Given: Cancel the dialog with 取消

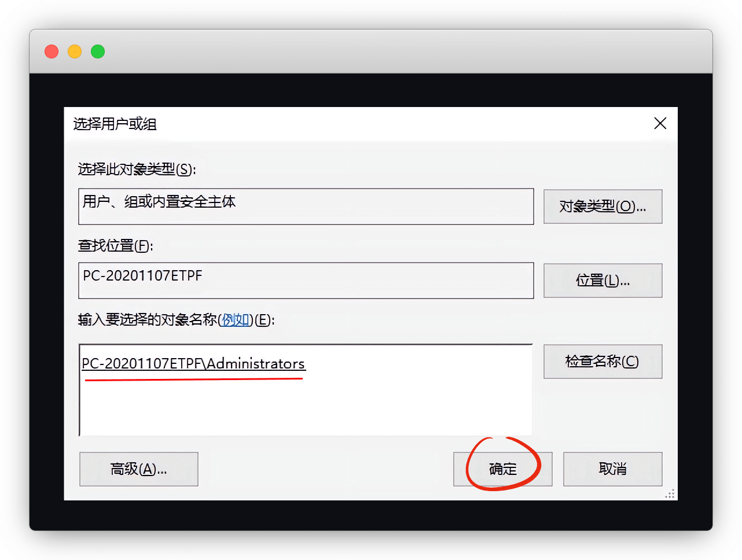Looking at the screenshot, I should (x=612, y=469).
